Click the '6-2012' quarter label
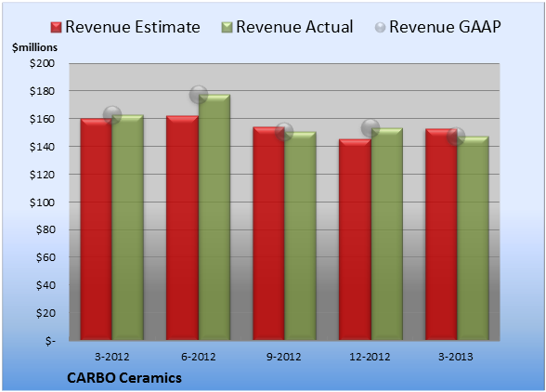546x392 pixels. 199,357
